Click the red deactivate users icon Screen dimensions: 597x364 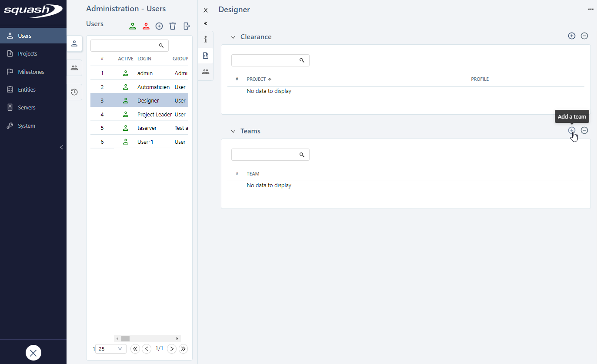pyautogui.click(x=146, y=26)
